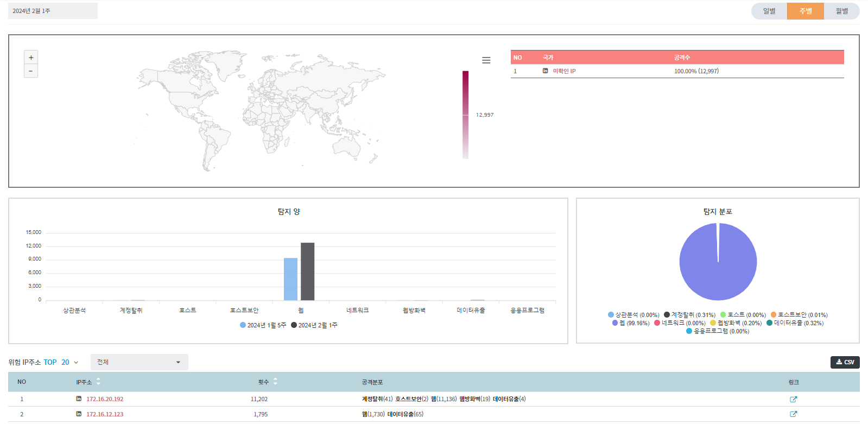
Task: Click the icon beside IP 172.16.20.192
Action: click(79, 399)
